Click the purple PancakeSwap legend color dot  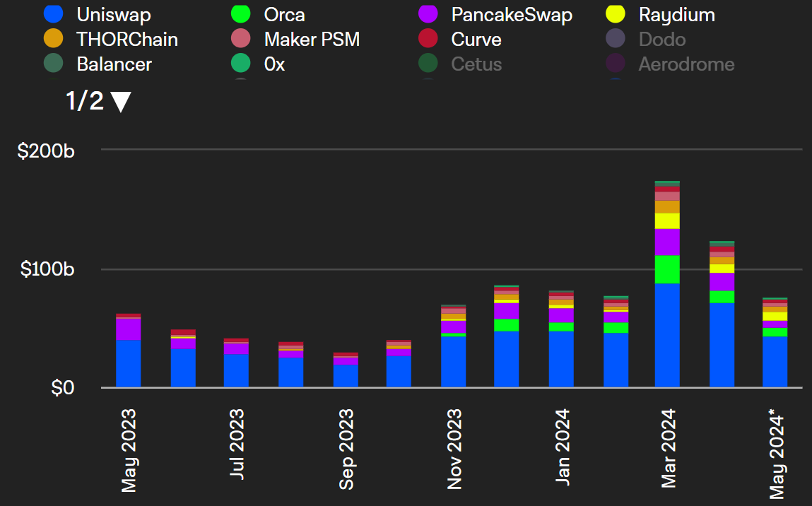pos(428,13)
